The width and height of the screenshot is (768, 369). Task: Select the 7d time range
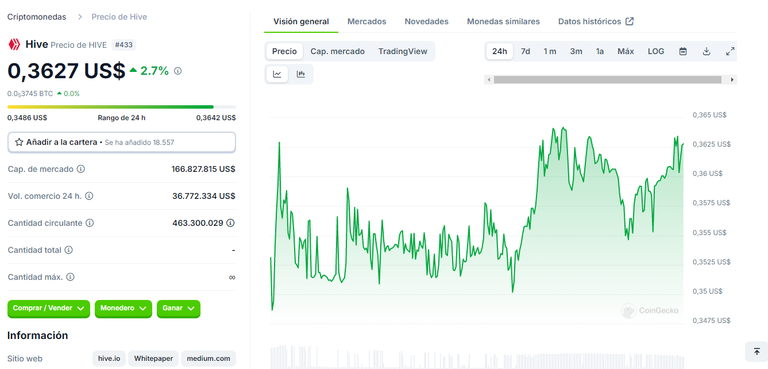[x=525, y=51]
